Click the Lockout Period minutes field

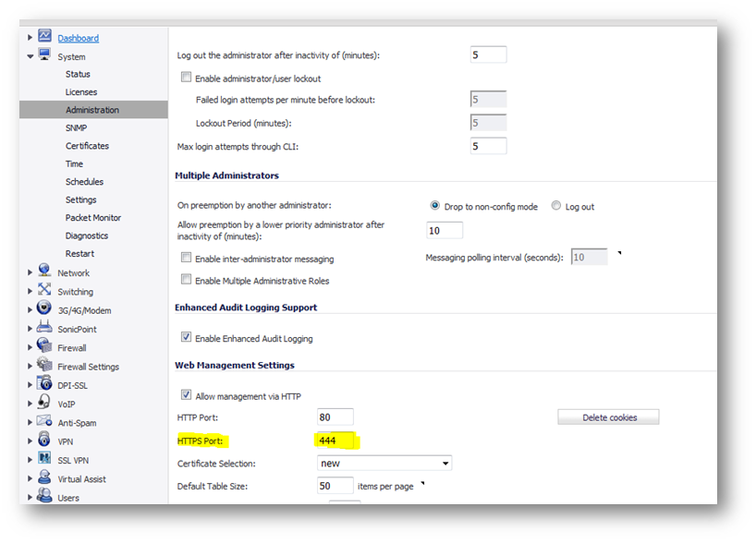click(488, 123)
